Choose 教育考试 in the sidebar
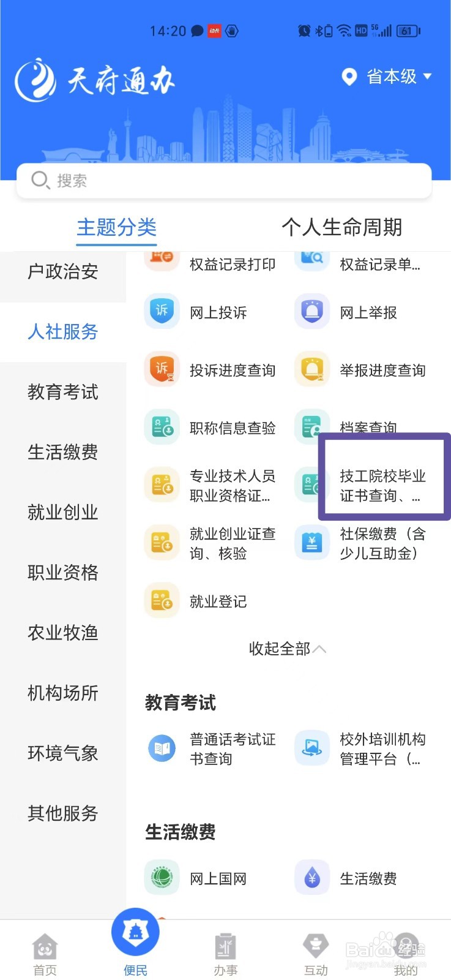The image size is (451, 980). click(x=63, y=392)
